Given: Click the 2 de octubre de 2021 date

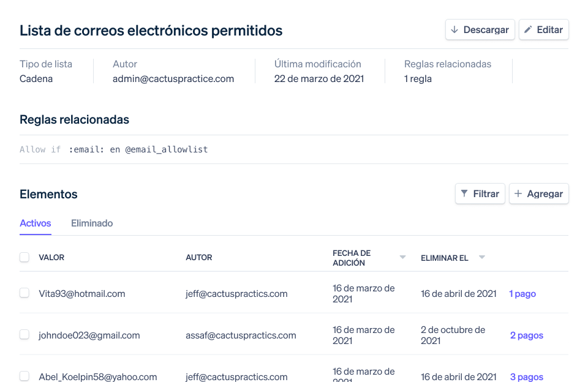Looking at the screenshot, I should click(453, 335).
